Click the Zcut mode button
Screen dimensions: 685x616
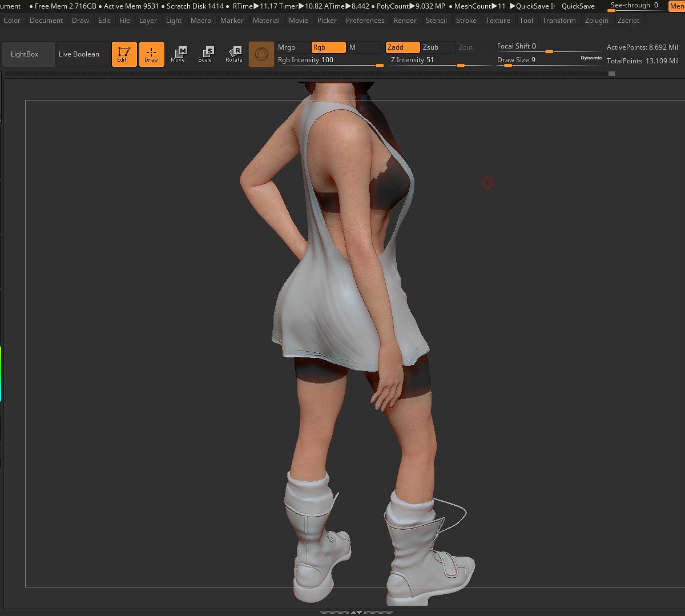[x=474, y=47]
